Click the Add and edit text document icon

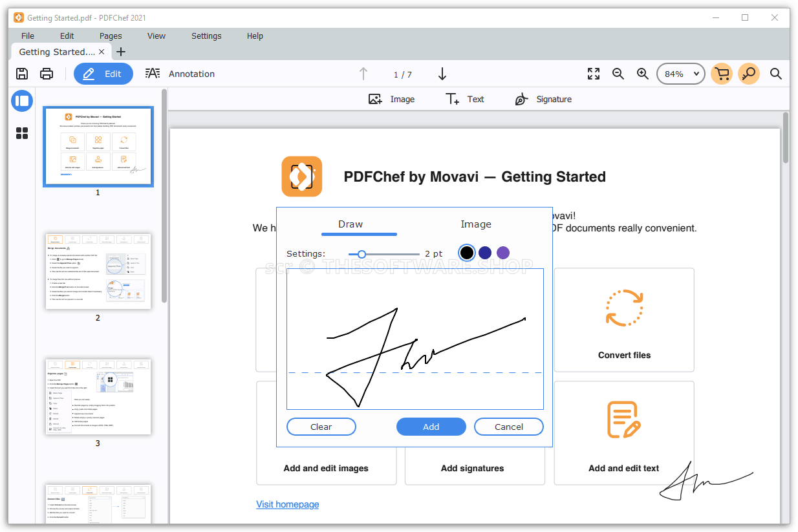(x=624, y=420)
